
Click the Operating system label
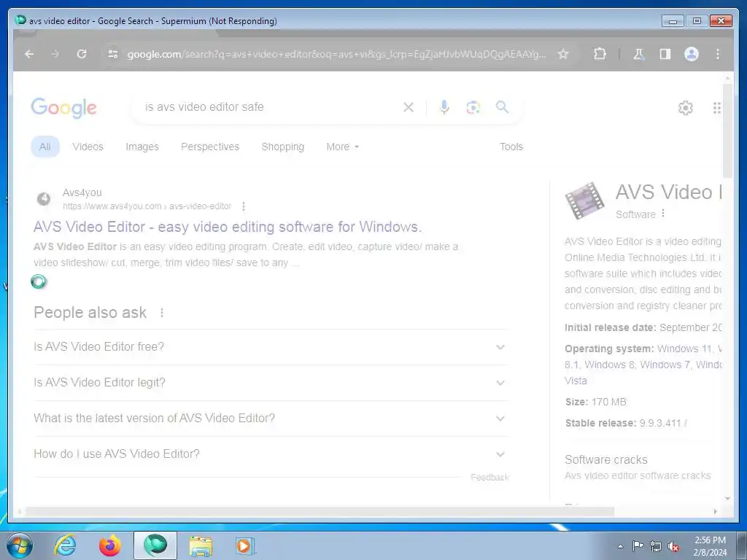tap(609, 349)
